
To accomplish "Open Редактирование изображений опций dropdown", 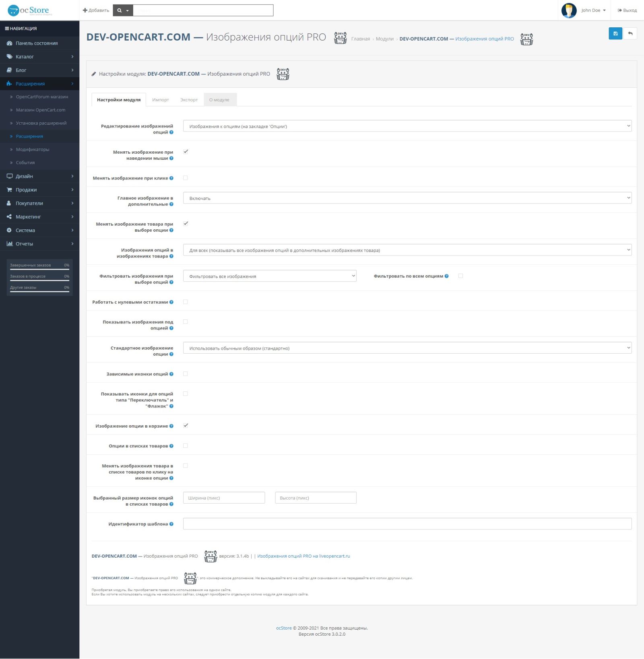I will point(407,126).
